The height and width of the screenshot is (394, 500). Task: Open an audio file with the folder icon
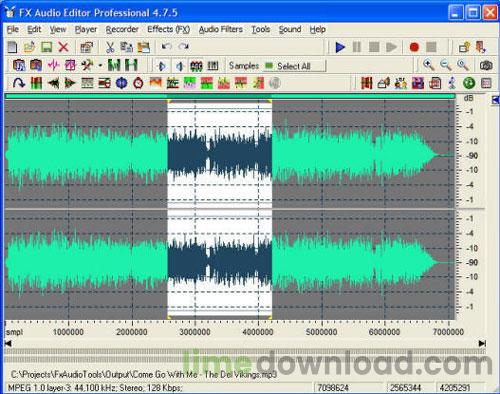pyautogui.click(x=30, y=47)
